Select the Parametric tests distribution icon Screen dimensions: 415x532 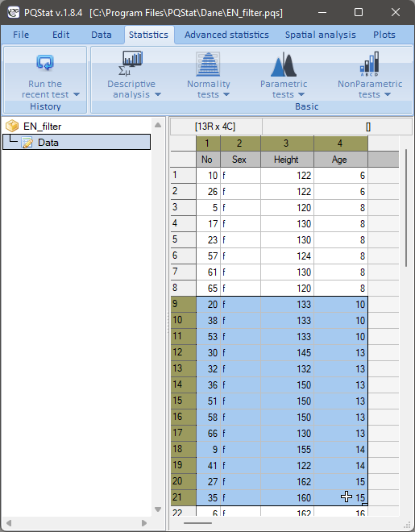[284, 64]
